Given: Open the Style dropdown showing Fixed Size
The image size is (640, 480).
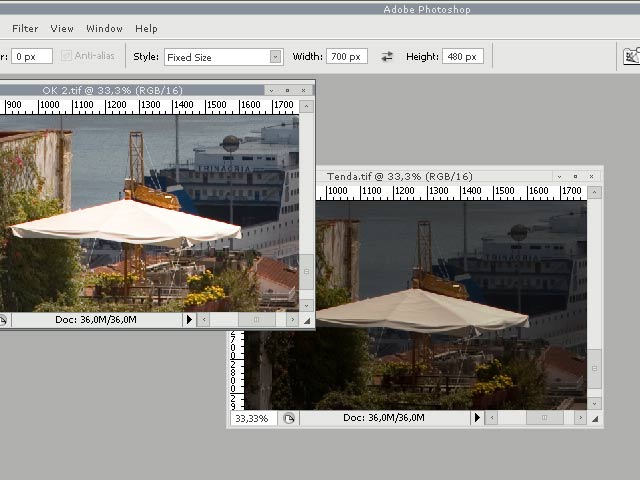Looking at the screenshot, I should pyautogui.click(x=224, y=57).
